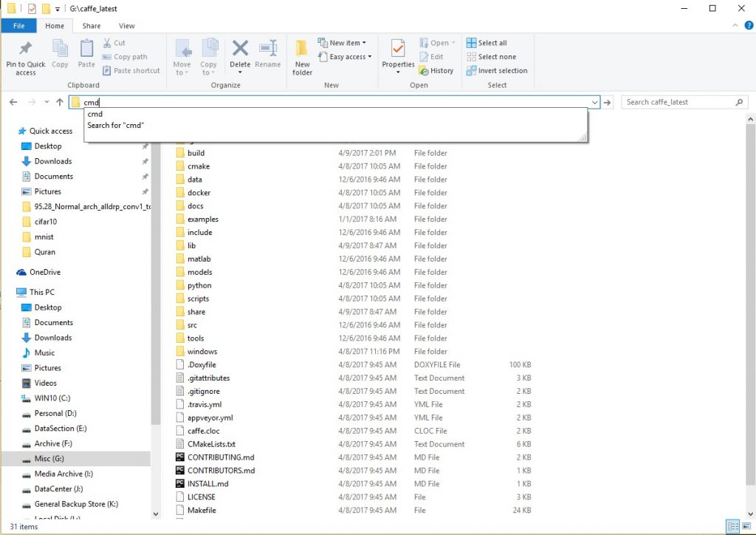This screenshot has height=535, width=756.
Task: Click the History icon
Action: [x=436, y=71]
